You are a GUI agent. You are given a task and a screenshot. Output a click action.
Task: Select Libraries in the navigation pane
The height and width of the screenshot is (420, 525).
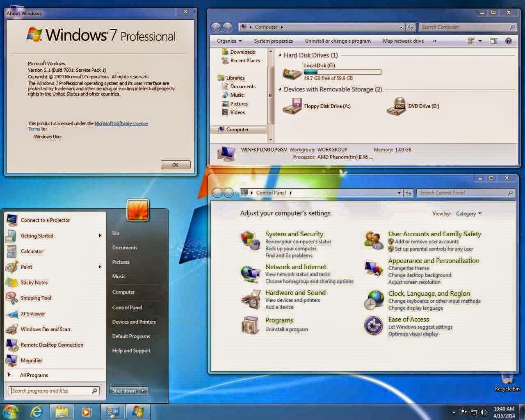click(x=235, y=78)
